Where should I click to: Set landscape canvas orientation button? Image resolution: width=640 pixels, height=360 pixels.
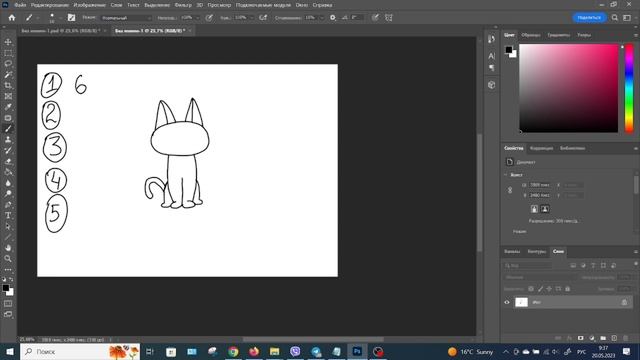click(x=544, y=209)
